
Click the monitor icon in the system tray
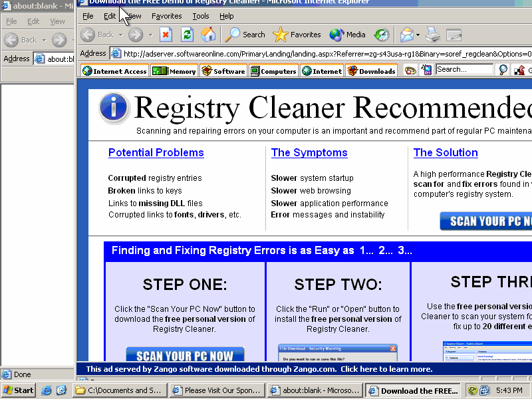point(485,390)
